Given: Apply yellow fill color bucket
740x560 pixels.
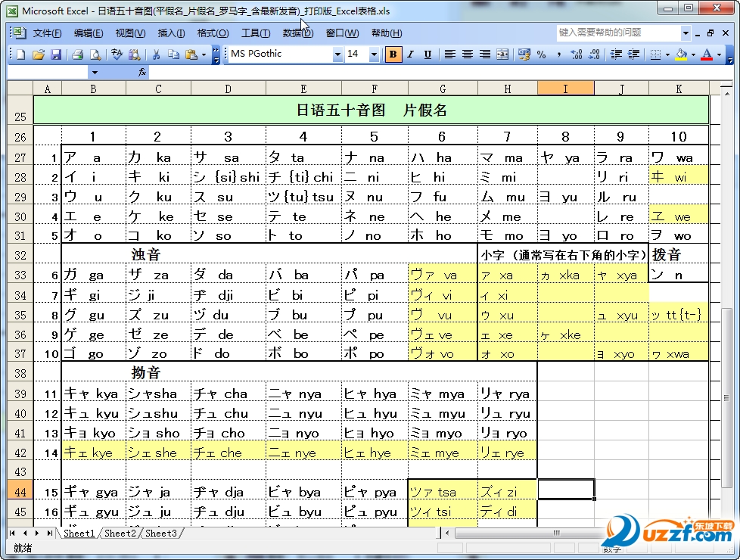Looking at the screenshot, I should (x=681, y=54).
